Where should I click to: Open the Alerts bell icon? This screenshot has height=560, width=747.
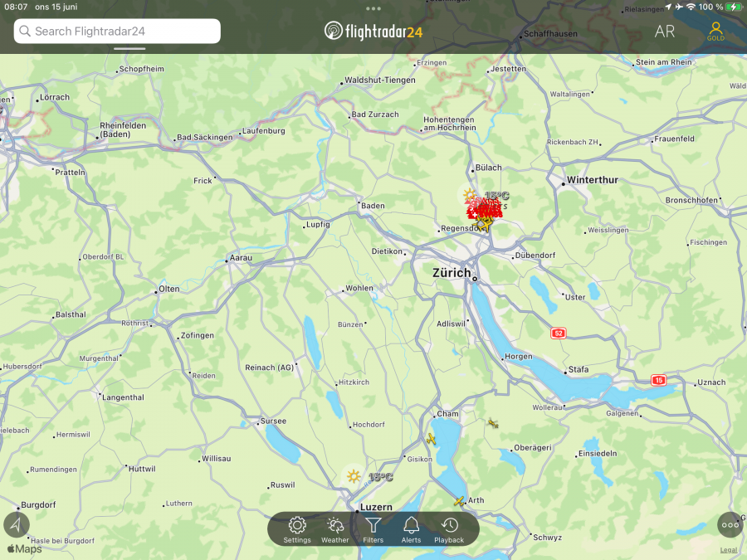411,528
